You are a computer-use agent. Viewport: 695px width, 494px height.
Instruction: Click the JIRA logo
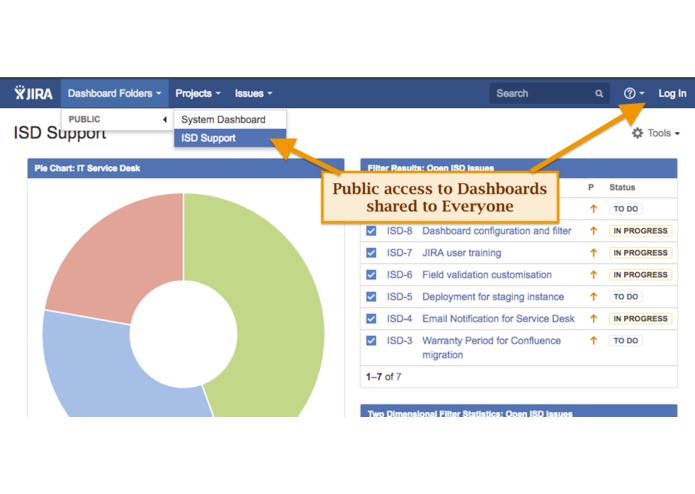coord(33,93)
